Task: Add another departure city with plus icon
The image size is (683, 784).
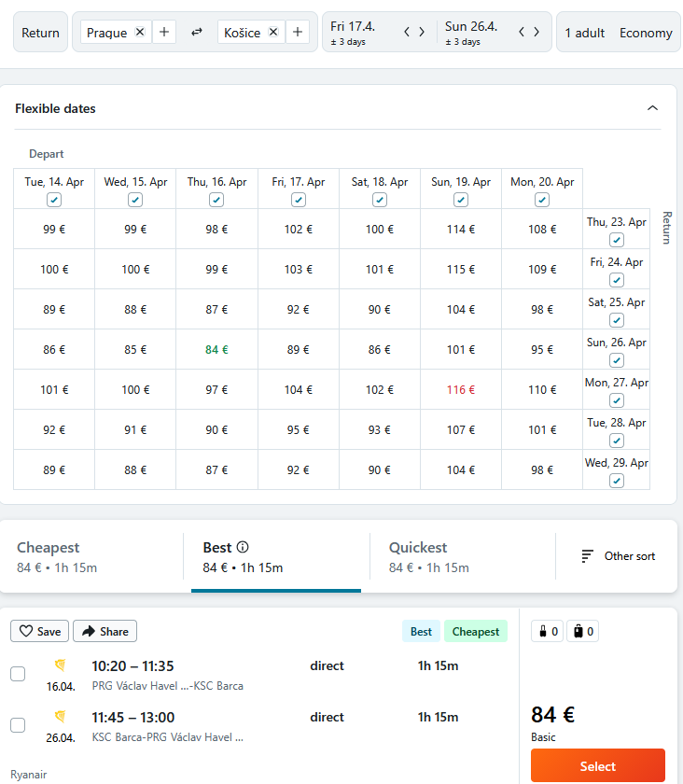Action: [x=164, y=32]
